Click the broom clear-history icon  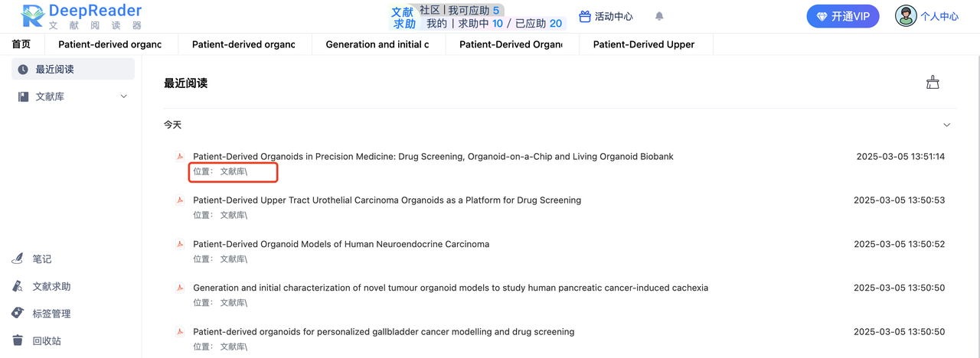933,83
